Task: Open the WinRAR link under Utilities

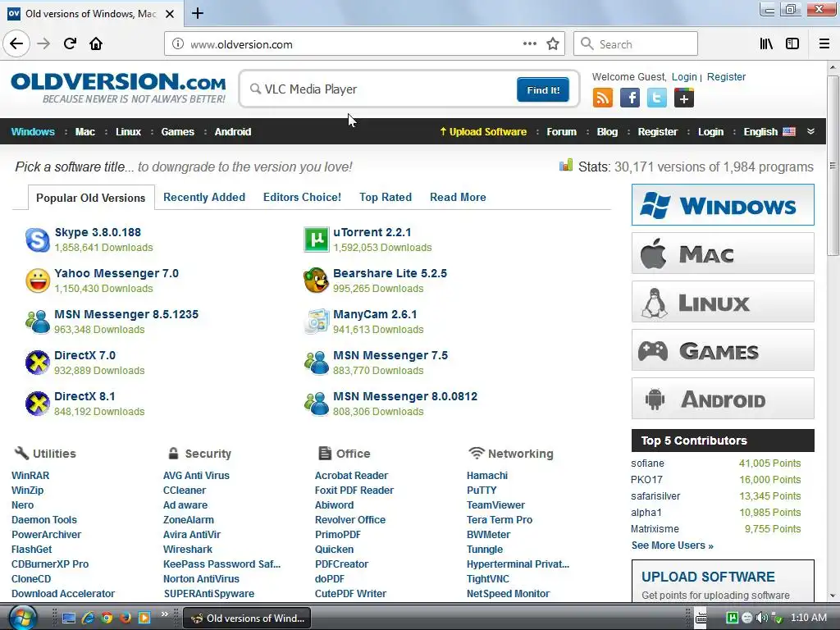Action: click(x=30, y=475)
